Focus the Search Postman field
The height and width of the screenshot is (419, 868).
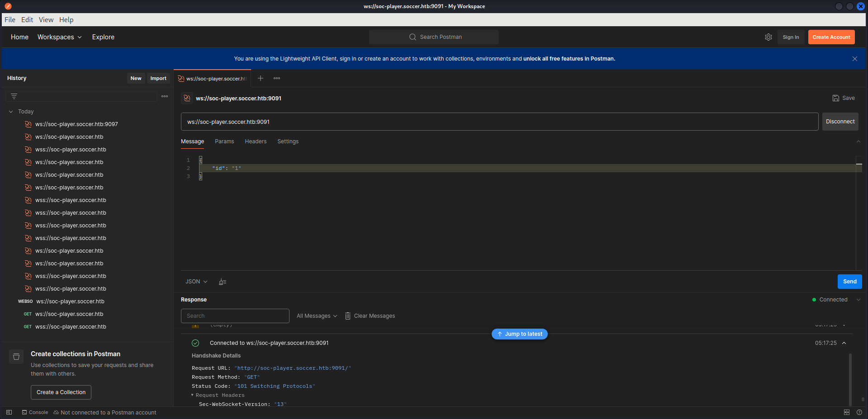[x=434, y=37]
